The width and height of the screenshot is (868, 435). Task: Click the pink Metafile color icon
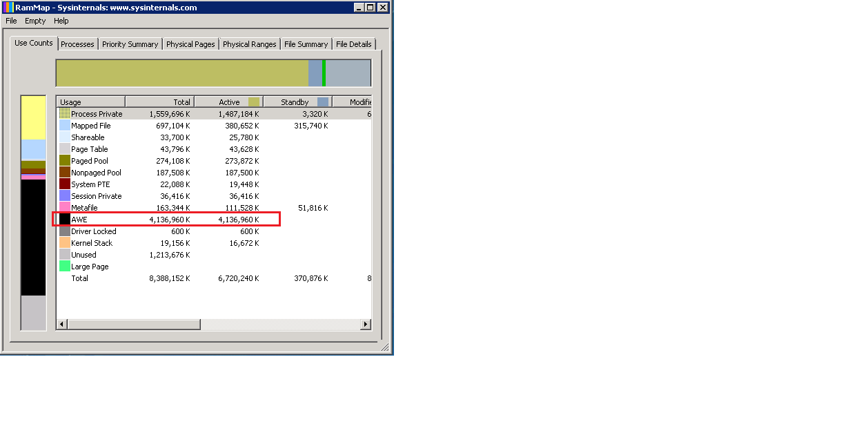point(64,208)
